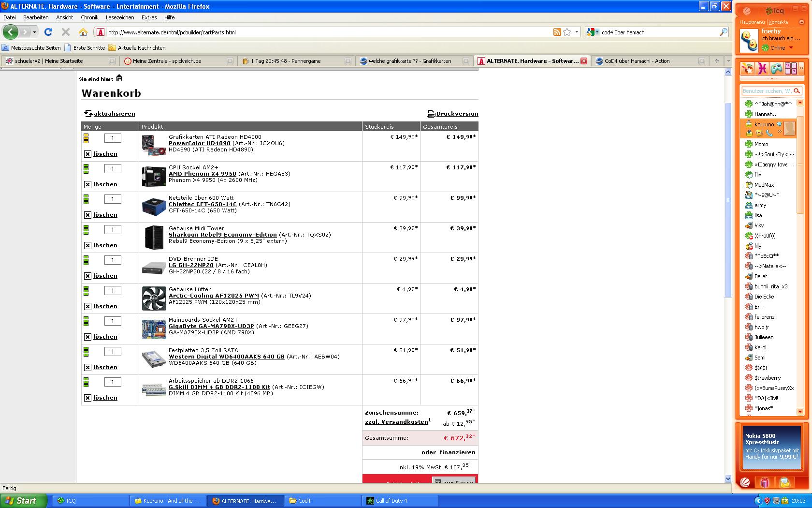This screenshot has width=812, height=508.
Task: Click delete X icon for PowerColor HD4890
Action: click(87, 154)
